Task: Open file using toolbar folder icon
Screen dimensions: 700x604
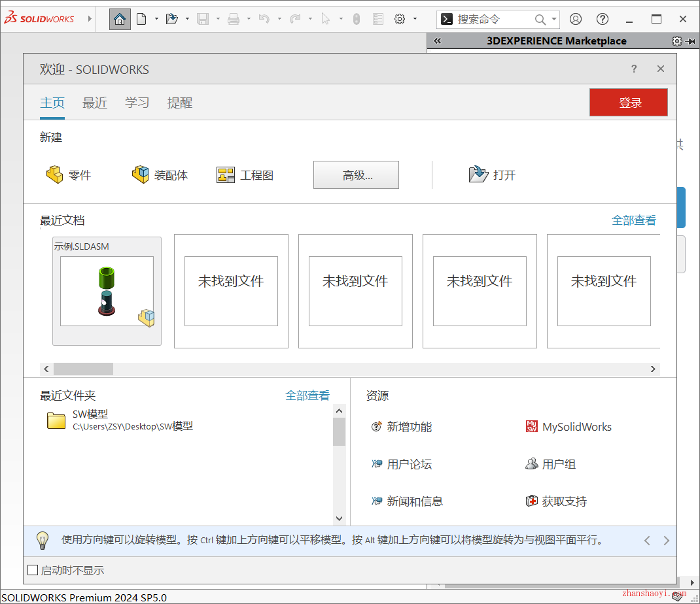Action: 172,19
